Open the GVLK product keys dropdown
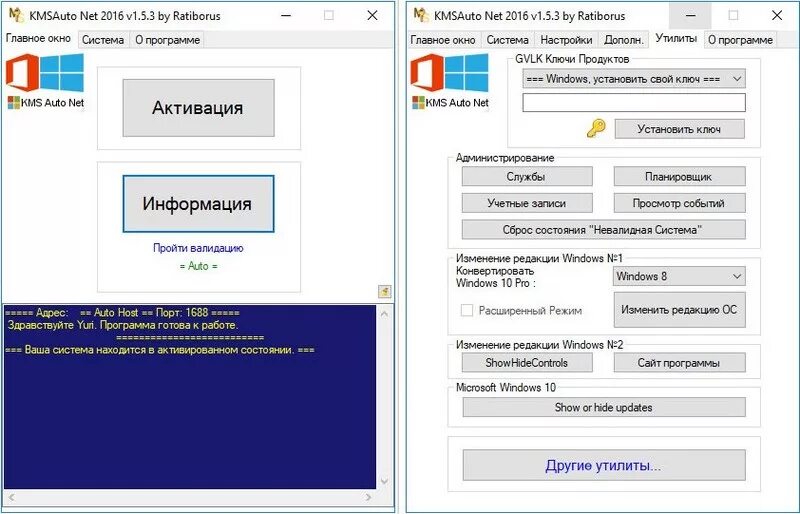This screenshot has width=800, height=514. click(634, 79)
